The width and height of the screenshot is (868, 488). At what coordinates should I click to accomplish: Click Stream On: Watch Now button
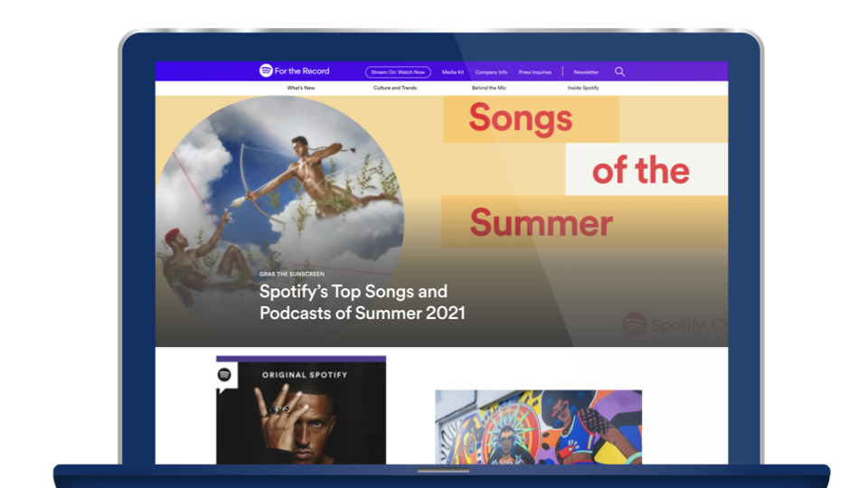point(398,72)
